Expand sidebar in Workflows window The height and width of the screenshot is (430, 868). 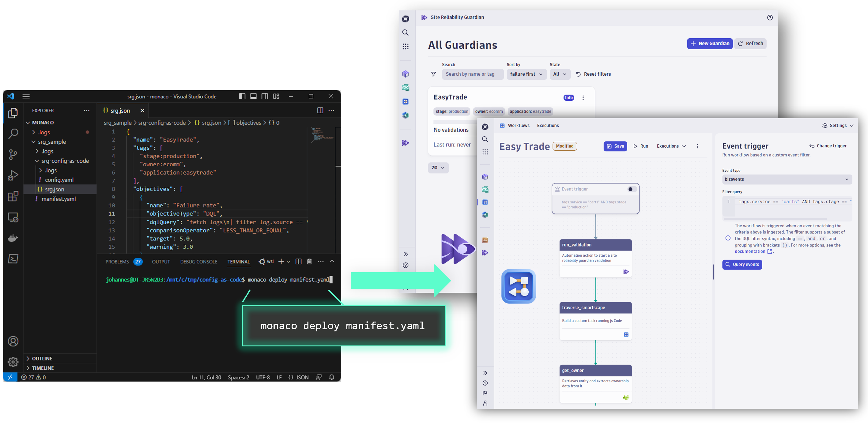tap(485, 373)
